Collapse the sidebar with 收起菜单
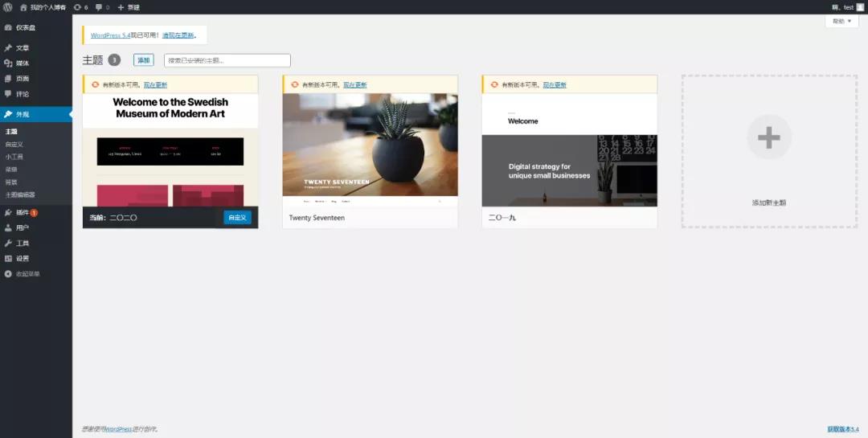The width and height of the screenshot is (868, 438). pos(27,274)
